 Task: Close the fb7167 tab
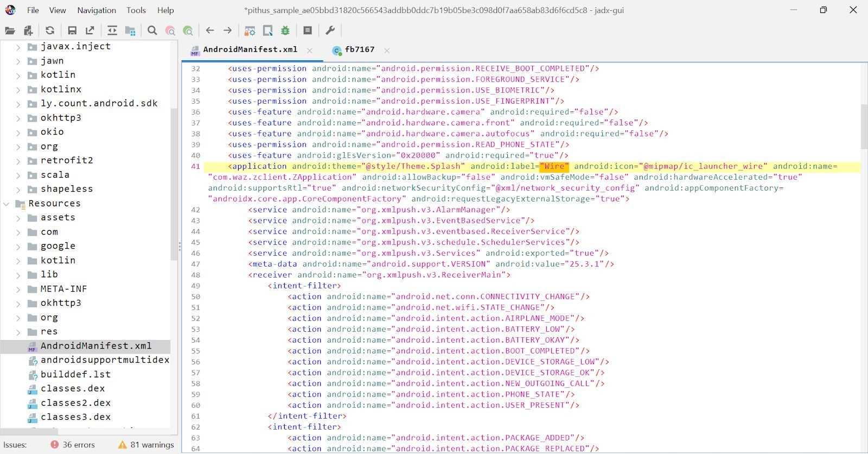[x=387, y=51]
